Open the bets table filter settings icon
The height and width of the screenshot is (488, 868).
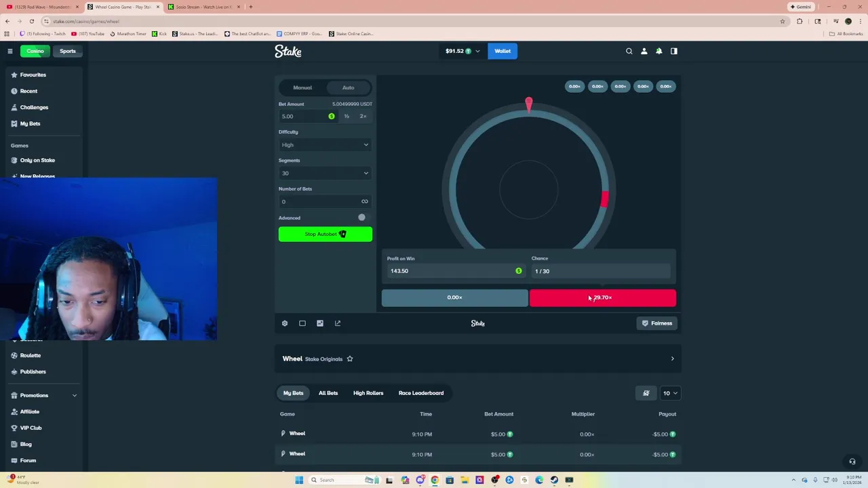pyautogui.click(x=646, y=393)
